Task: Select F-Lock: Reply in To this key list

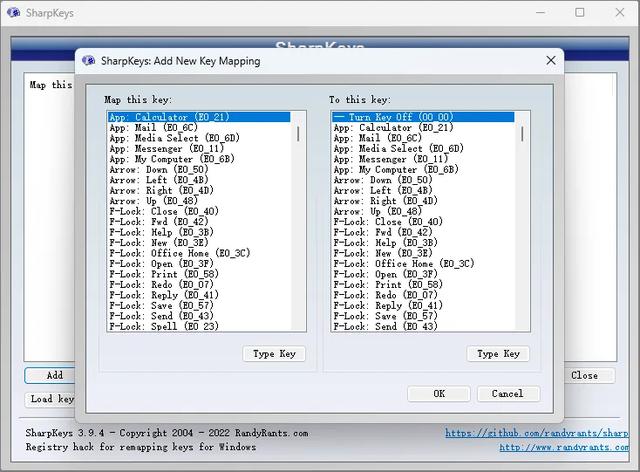Action: click(423, 306)
